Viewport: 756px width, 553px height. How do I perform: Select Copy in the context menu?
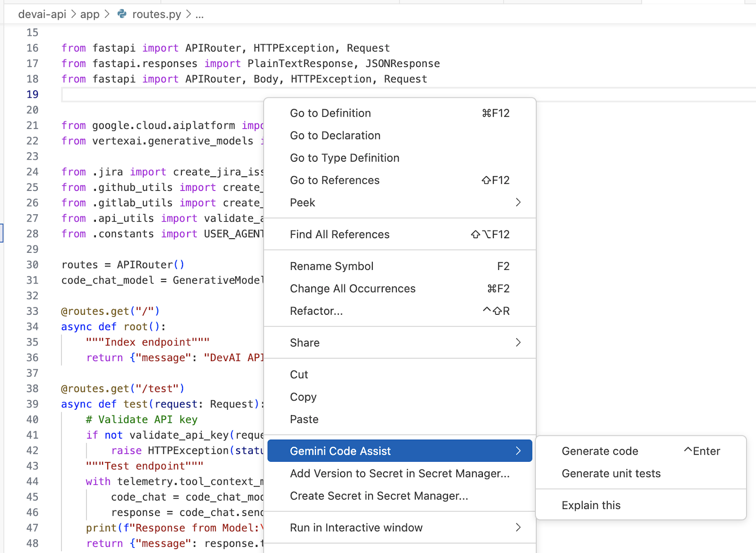(303, 397)
